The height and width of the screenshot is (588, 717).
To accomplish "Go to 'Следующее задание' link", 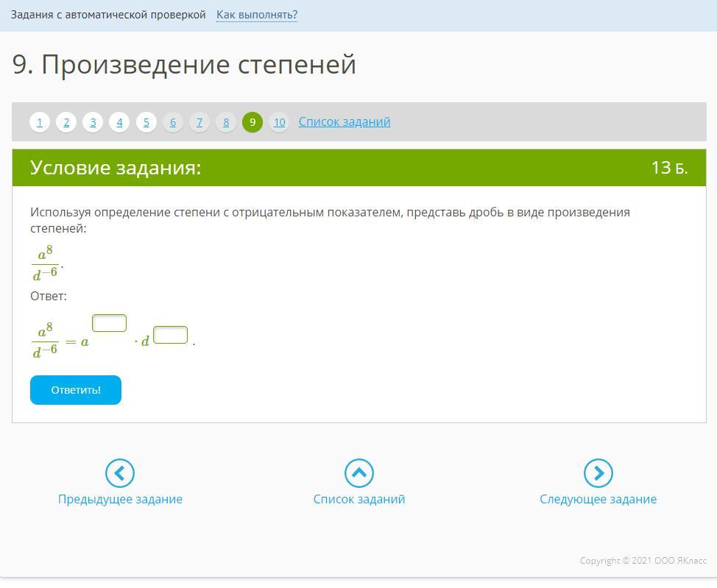I will pos(598,499).
